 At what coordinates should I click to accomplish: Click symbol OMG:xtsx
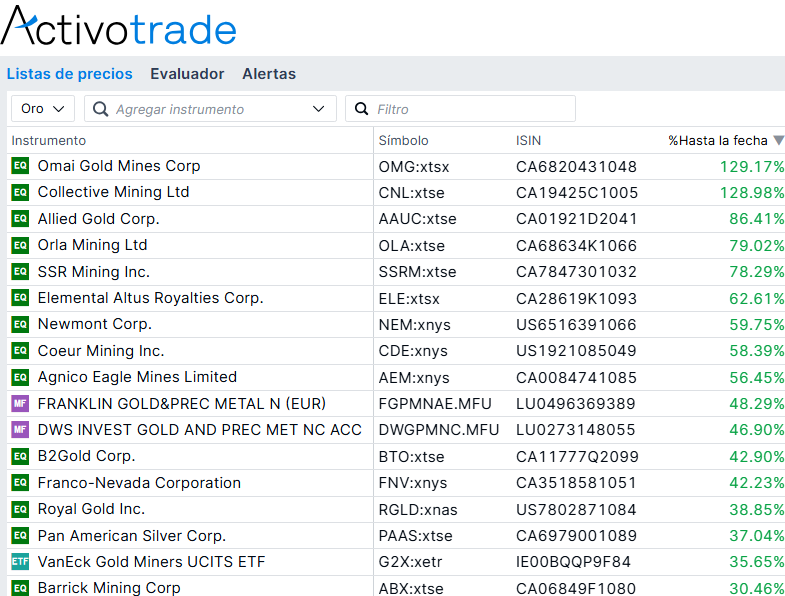414,167
